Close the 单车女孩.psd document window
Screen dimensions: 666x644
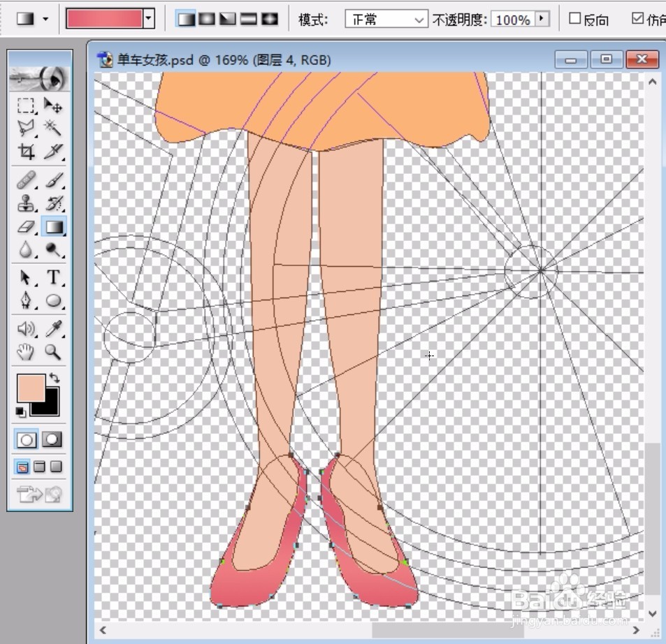pyautogui.click(x=642, y=60)
